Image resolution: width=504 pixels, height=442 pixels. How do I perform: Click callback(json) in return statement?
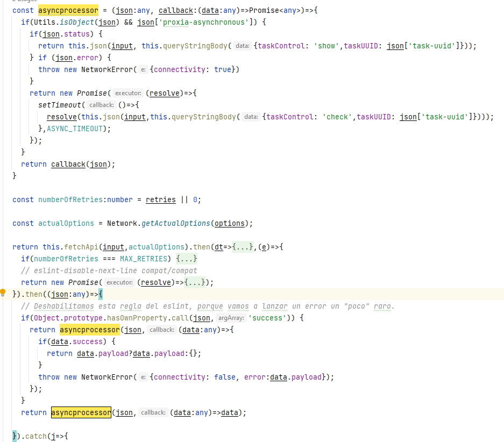81,165
